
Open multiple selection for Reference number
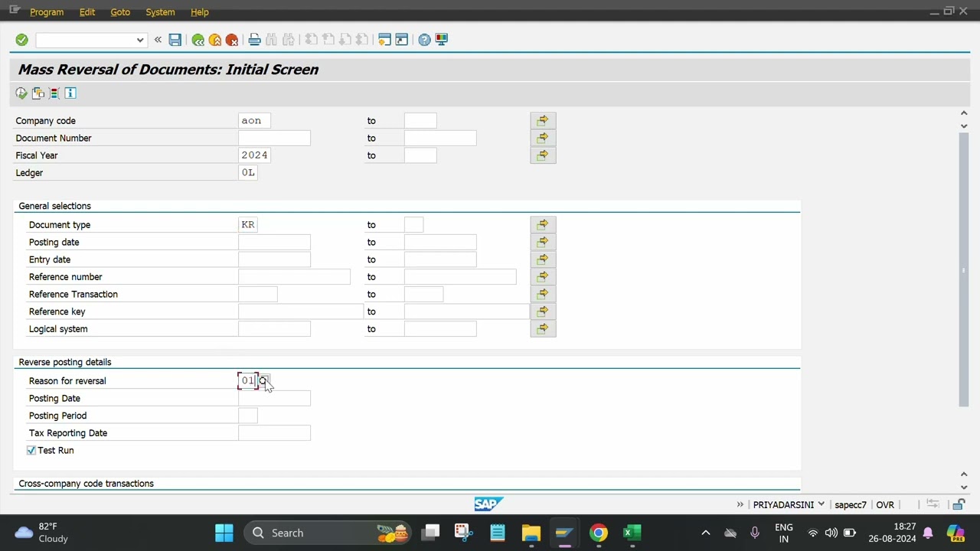tap(543, 277)
